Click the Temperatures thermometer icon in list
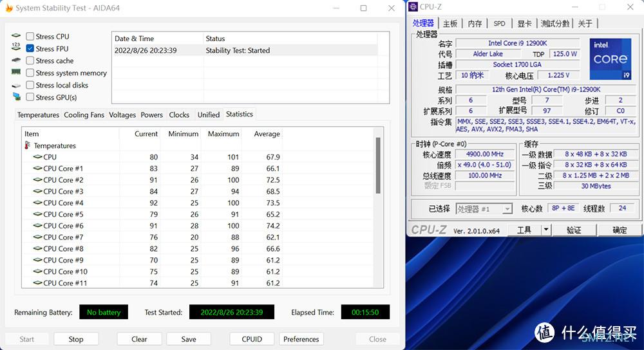Viewport: 644px width, 350px height. click(28, 145)
